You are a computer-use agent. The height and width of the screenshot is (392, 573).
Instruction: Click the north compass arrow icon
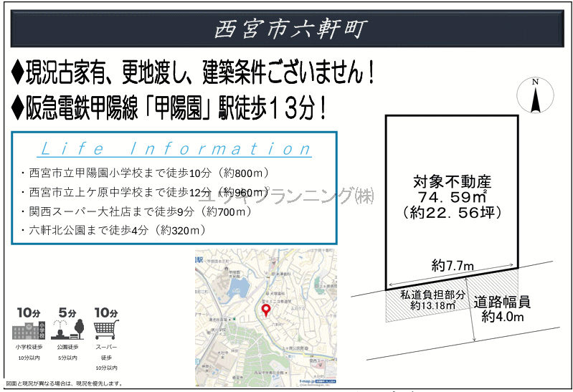click(535, 96)
